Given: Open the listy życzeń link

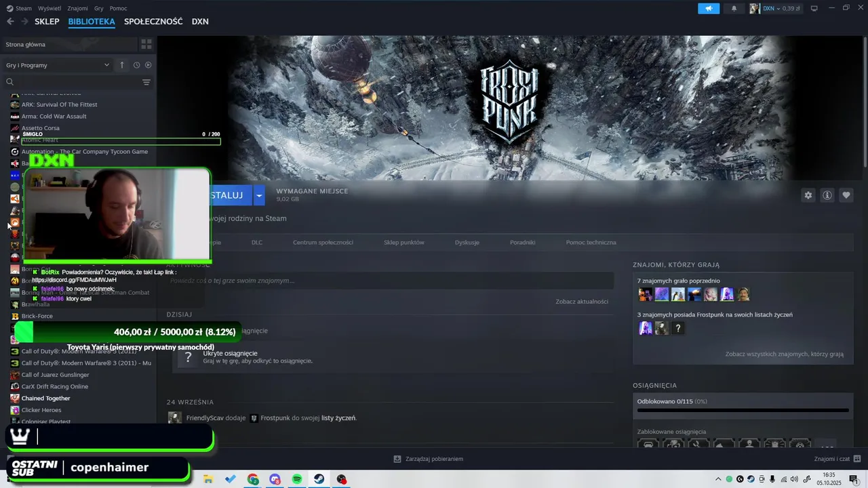Looking at the screenshot, I should click(x=338, y=418).
